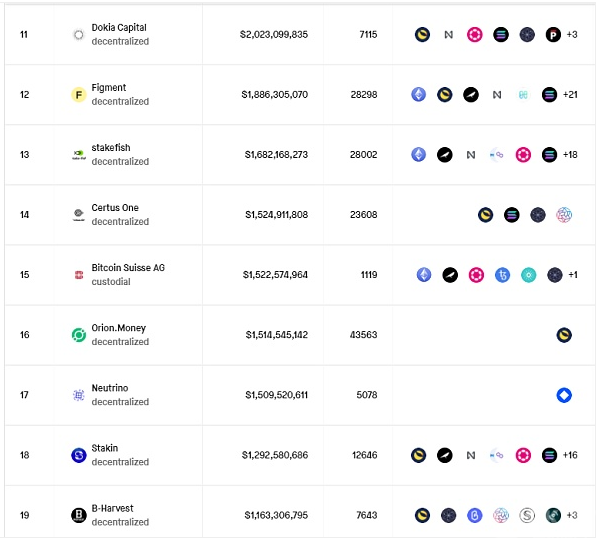Click the Terra icon in the Orion.Money row
The width and height of the screenshot is (601, 544).
click(x=564, y=335)
